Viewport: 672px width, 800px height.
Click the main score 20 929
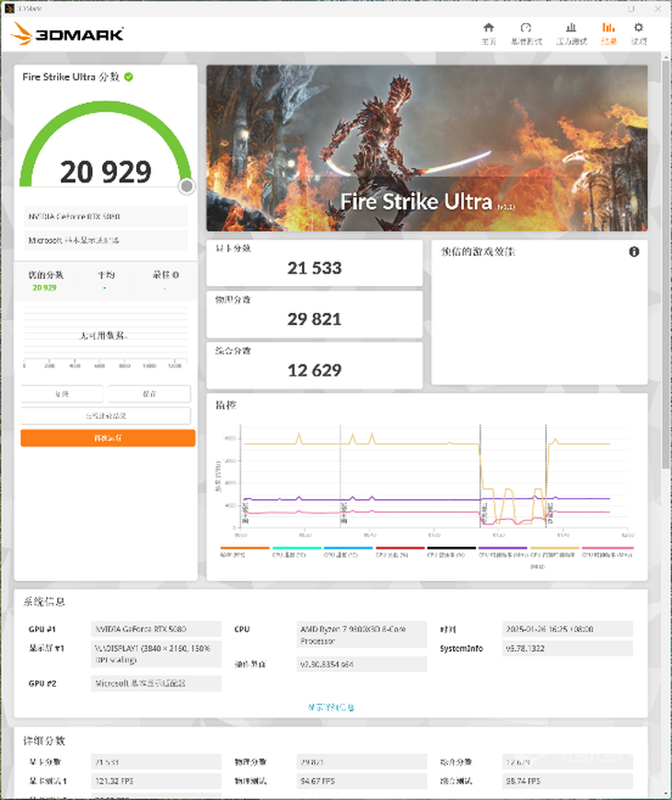(x=106, y=172)
